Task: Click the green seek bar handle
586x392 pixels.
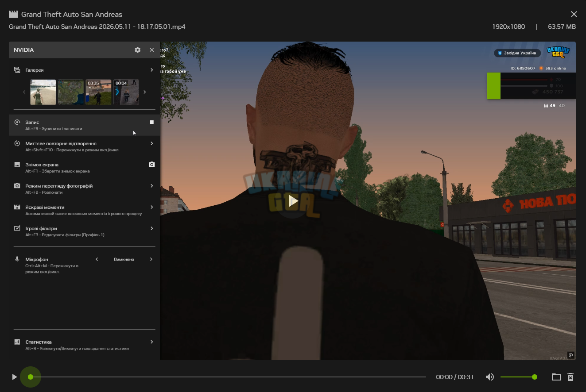Action: 31,377
